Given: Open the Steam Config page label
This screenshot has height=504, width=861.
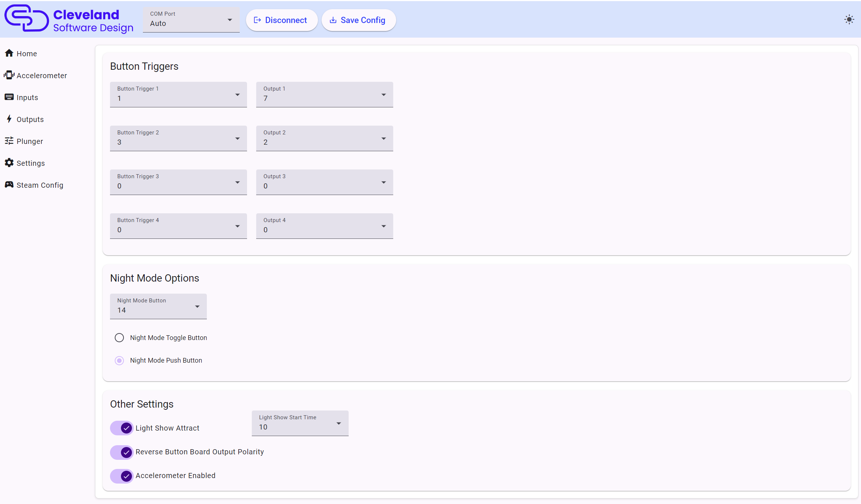Looking at the screenshot, I should coord(40,185).
